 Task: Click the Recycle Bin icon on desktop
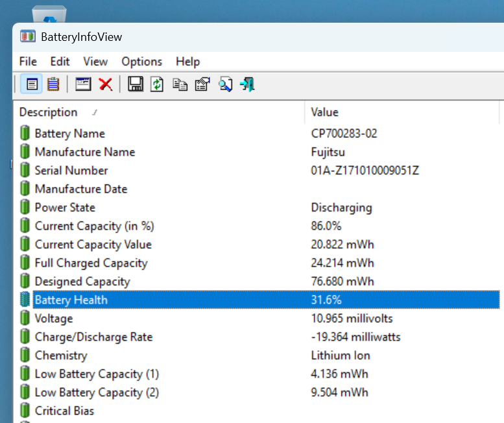tap(49, 14)
